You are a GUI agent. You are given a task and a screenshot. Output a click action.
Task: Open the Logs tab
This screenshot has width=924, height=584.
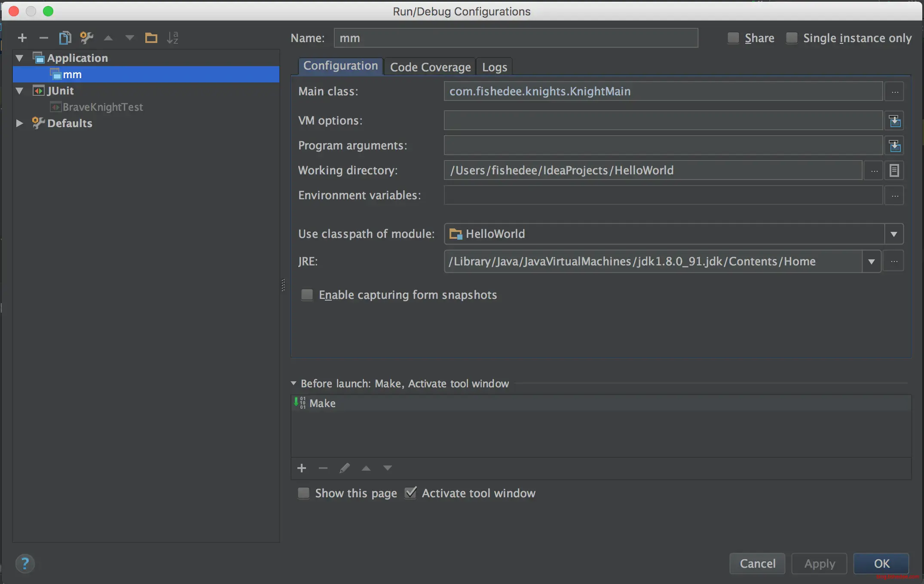[494, 67]
